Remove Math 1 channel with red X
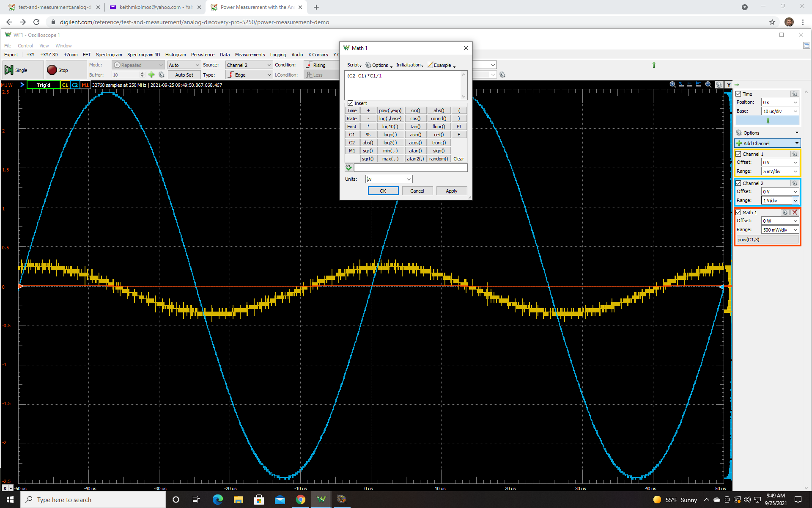The width and height of the screenshot is (812, 508). click(795, 213)
